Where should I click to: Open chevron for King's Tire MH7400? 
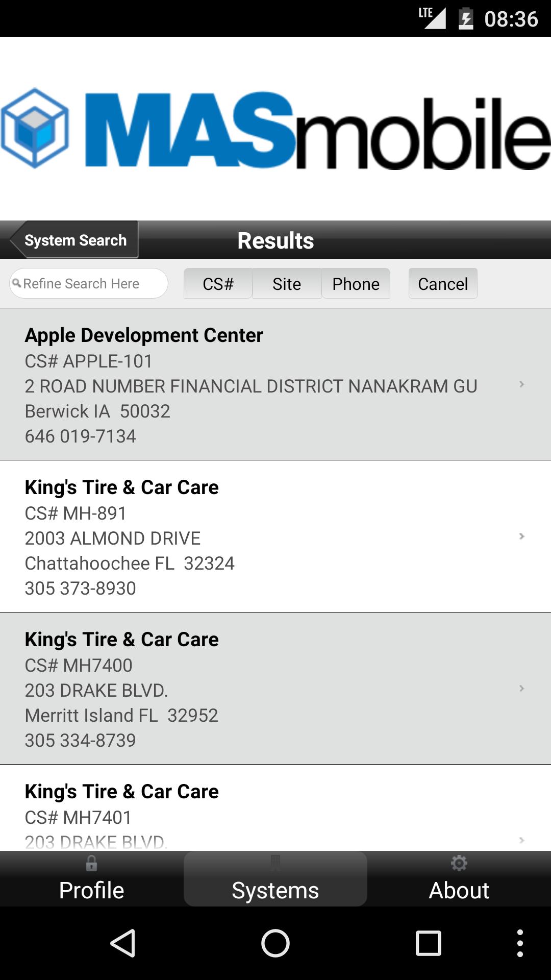point(521,689)
